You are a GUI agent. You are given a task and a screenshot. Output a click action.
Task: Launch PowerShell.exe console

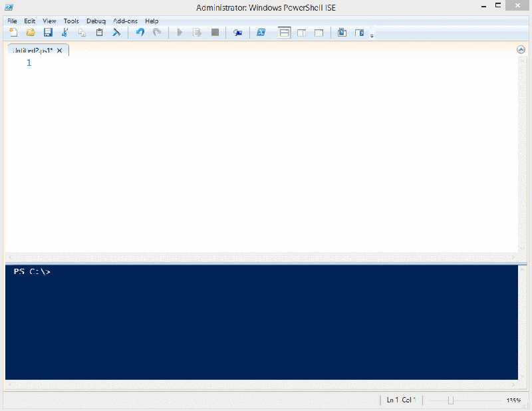coord(261,32)
